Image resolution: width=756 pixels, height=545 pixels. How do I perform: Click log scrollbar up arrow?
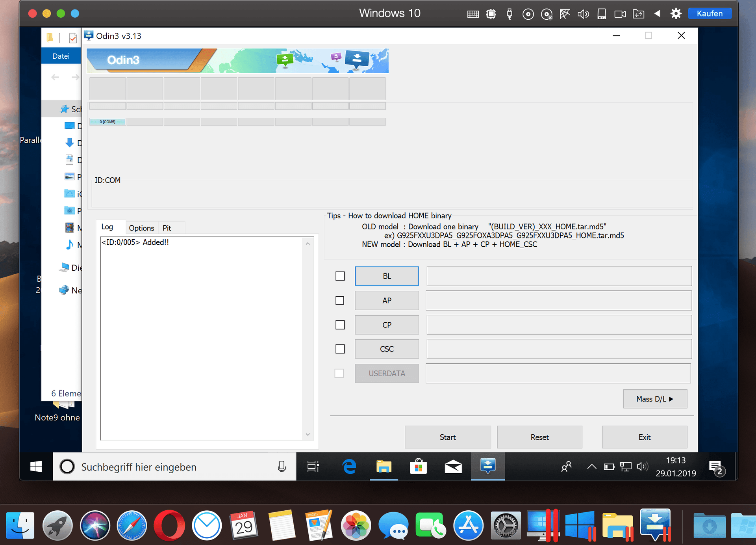coord(308,244)
